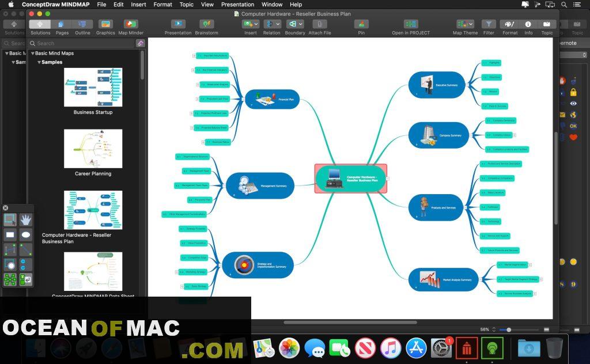Click Open in PROJECT toolbar icon
This screenshot has width=590, height=364.
click(x=411, y=24)
